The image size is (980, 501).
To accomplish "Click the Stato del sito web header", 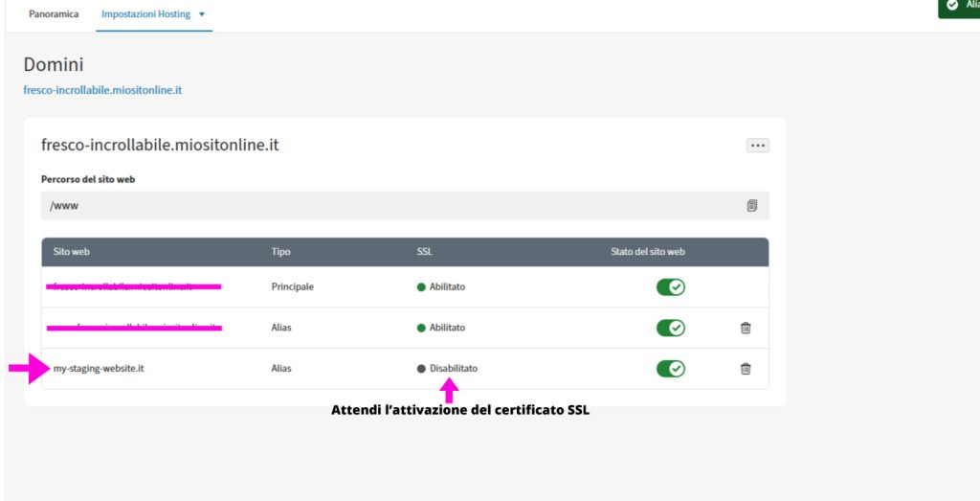I will [648, 252].
